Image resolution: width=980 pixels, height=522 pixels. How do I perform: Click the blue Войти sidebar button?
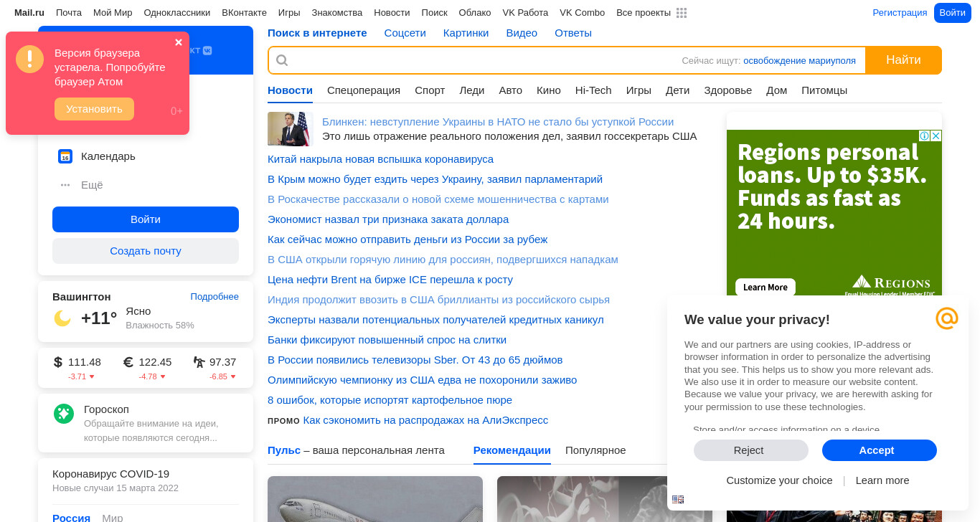(146, 219)
